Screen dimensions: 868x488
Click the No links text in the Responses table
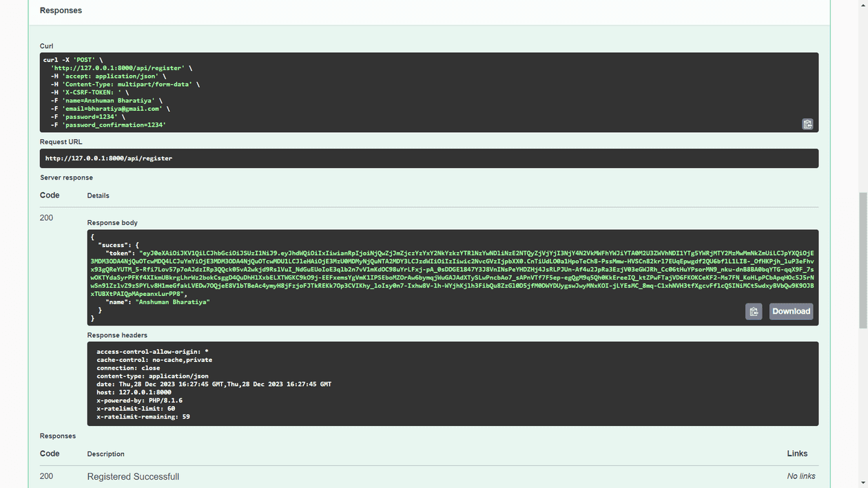[801, 476]
